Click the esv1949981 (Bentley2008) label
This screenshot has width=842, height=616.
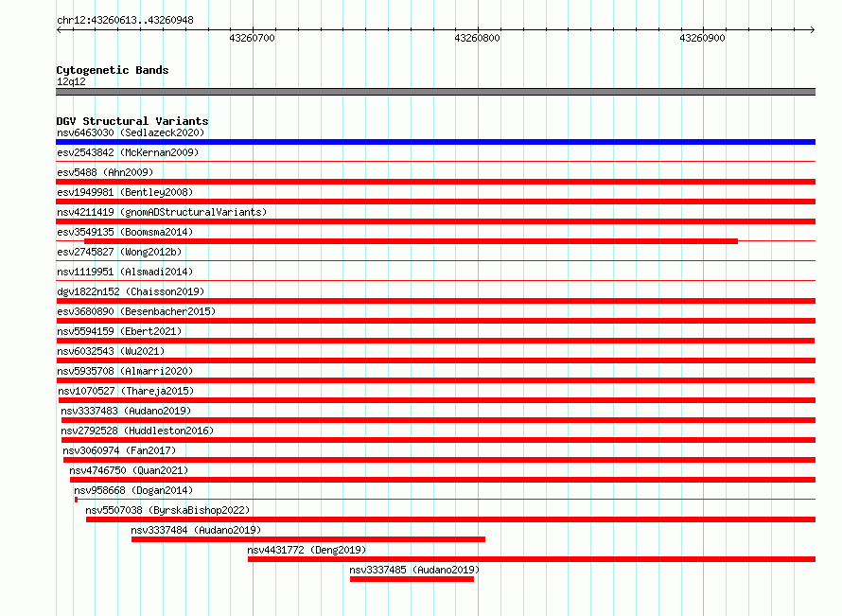125,192
